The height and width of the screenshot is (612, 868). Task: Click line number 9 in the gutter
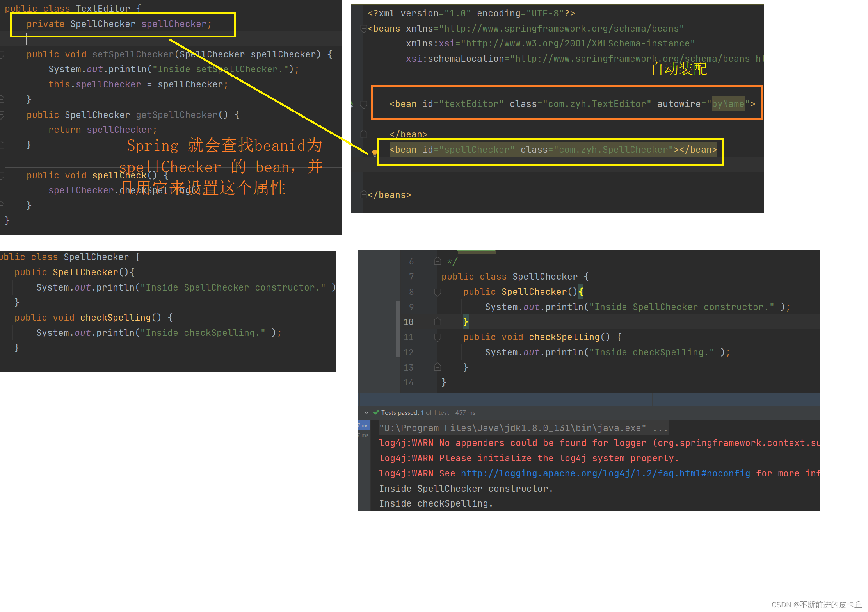pyautogui.click(x=411, y=307)
